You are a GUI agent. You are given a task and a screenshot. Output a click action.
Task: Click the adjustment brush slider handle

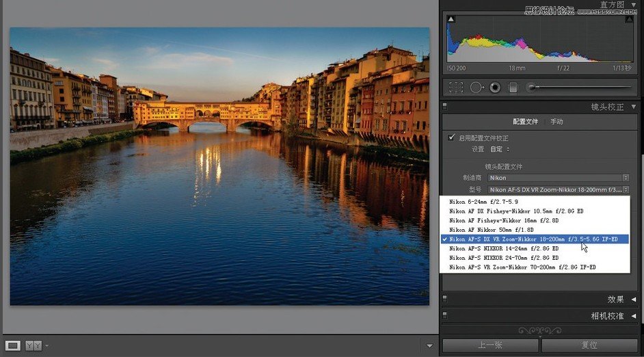[532, 87]
